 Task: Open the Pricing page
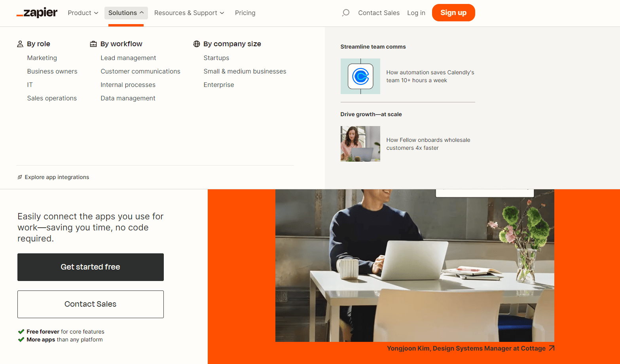pos(245,13)
